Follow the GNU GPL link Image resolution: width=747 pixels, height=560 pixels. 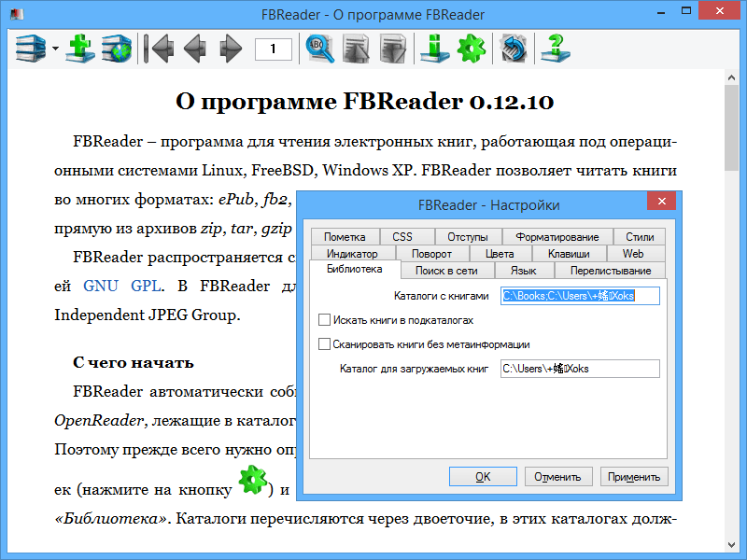(x=122, y=286)
